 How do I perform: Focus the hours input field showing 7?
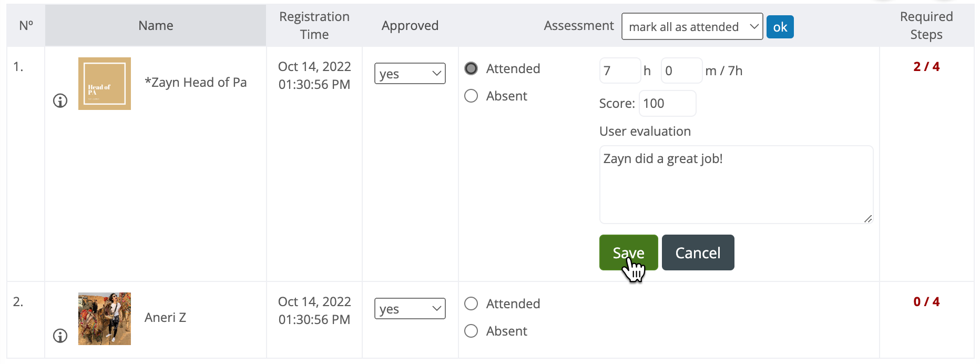pos(620,70)
